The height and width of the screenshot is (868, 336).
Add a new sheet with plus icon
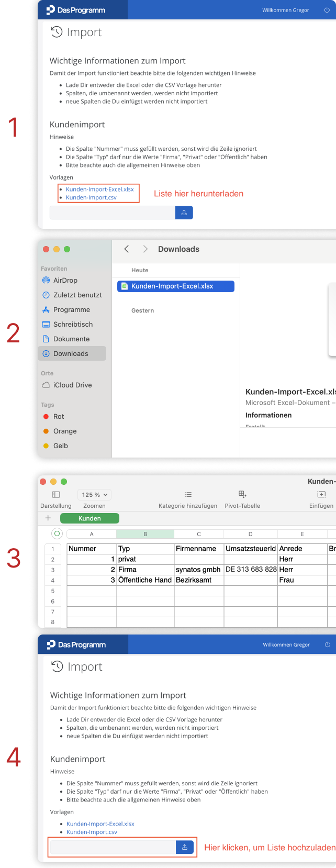click(x=48, y=518)
